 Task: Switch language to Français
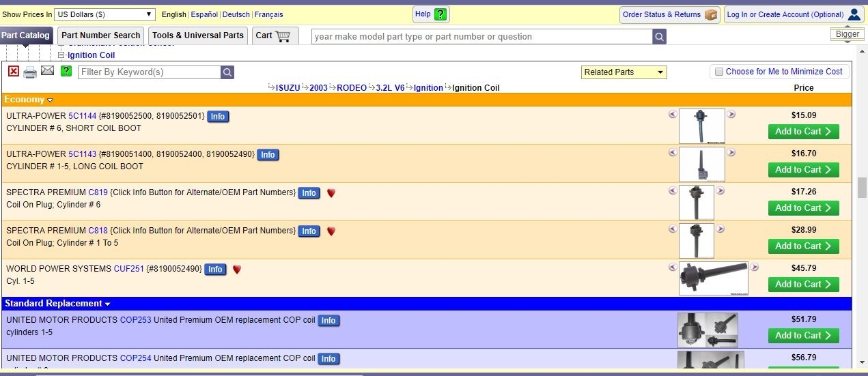tap(269, 14)
